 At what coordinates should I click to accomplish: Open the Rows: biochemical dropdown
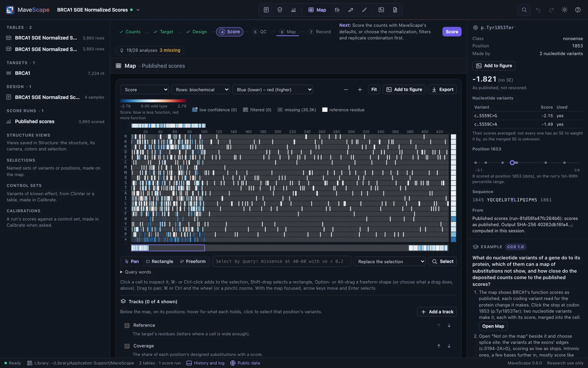click(x=201, y=89)
